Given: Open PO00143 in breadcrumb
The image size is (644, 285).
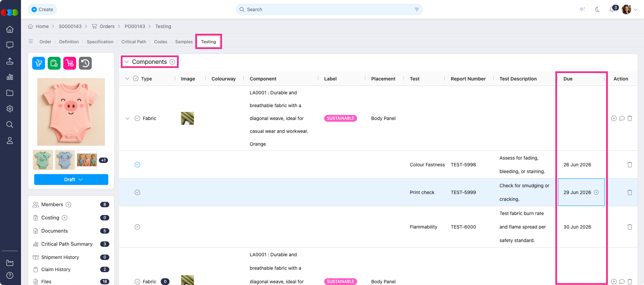Looking at the screenshot, I should point(135,26).
